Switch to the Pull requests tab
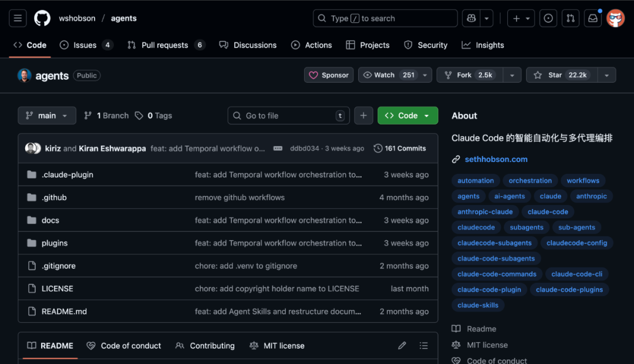This screenshot has width=634, height=364. pyautogui.click(x=165, y=45)
